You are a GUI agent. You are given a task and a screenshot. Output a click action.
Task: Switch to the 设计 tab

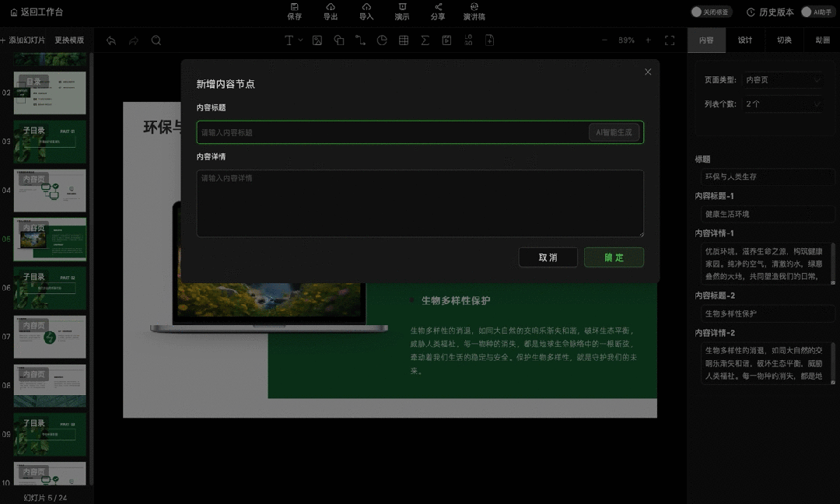pyautogui.click(x=744, y=40)
